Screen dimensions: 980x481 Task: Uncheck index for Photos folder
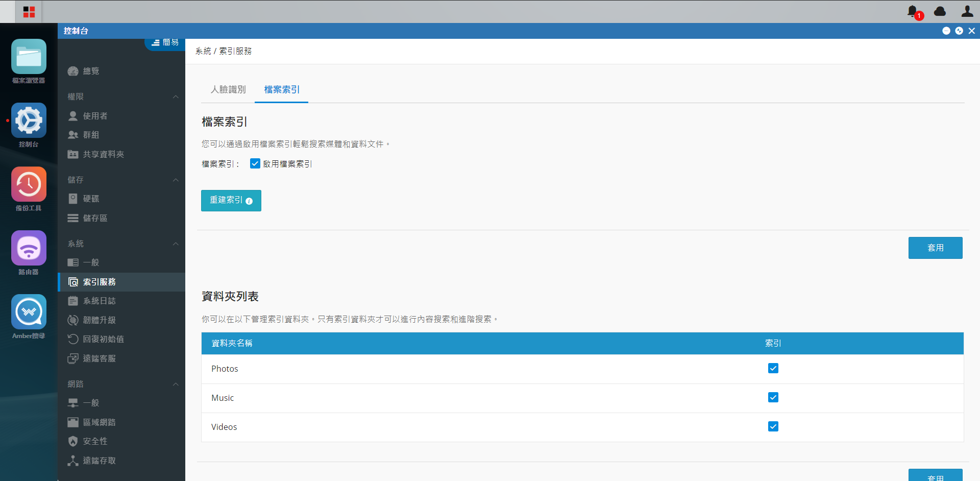[x=773, y=368]
